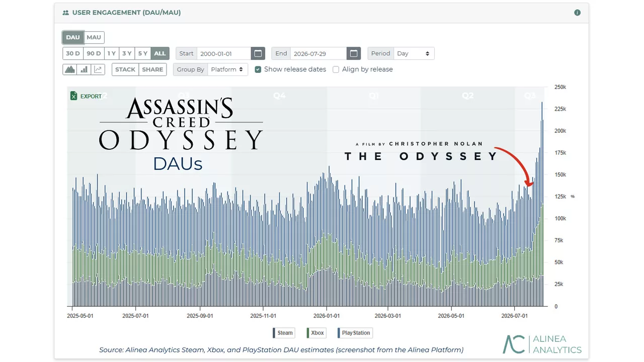Open the End date calendar picker
The image size is (644, 362).
pyautogui.click(x=354, y=53)
